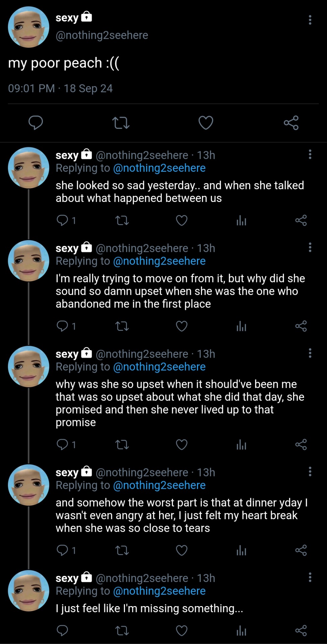
Task: Repost the main "my poor peach" tweet
Action: click(x=121, y=123)
